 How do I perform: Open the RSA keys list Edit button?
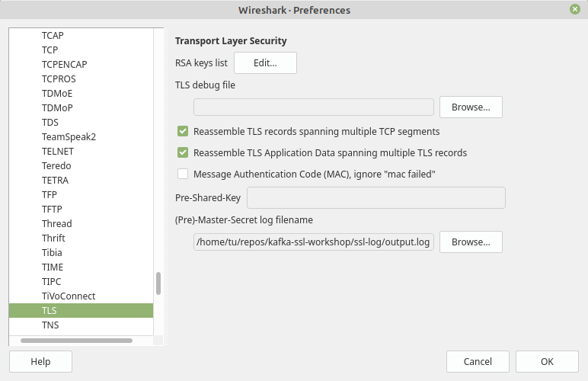tap(265, 62)
